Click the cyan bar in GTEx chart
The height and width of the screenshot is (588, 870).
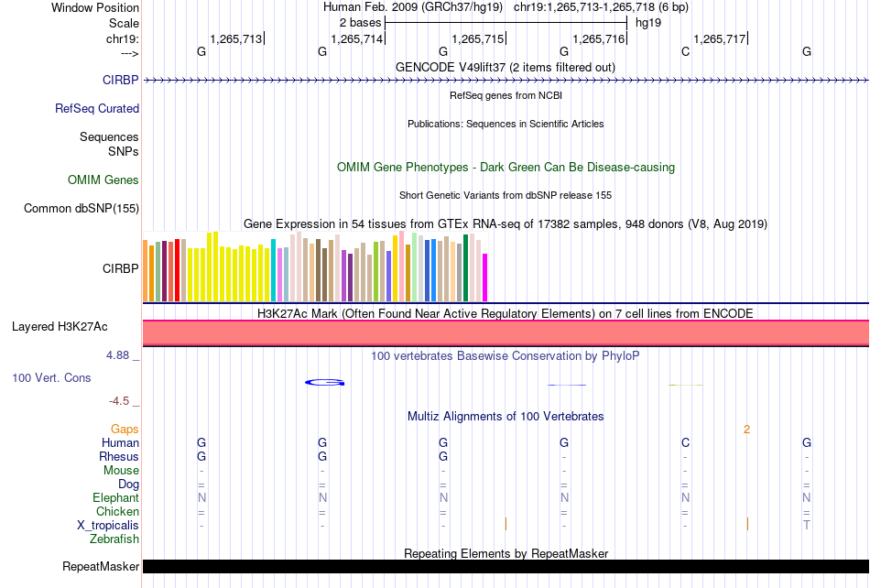(274, 270)
